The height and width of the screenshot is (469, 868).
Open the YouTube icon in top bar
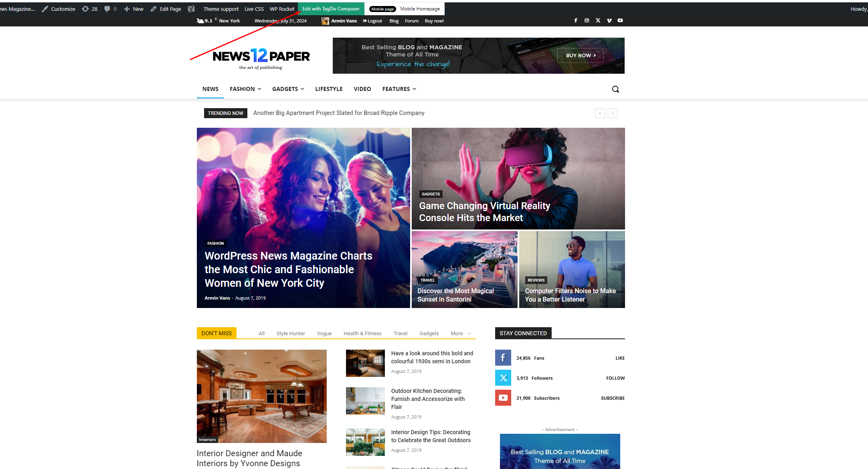(x=620, y=20)
